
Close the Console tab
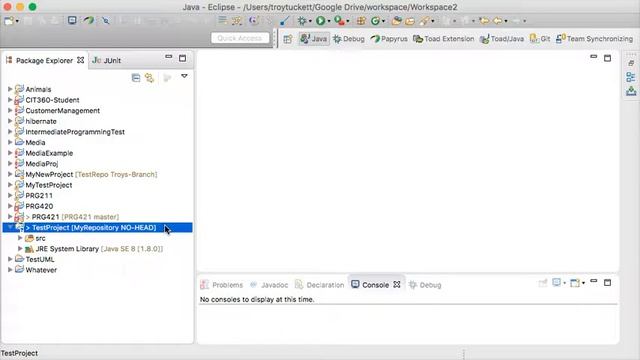(x=397, y=284)
